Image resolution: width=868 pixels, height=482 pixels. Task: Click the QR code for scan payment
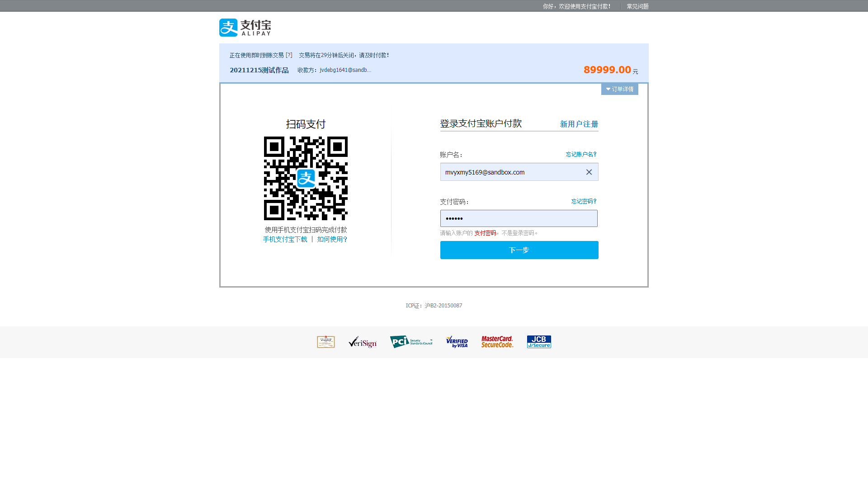point(306,179)
